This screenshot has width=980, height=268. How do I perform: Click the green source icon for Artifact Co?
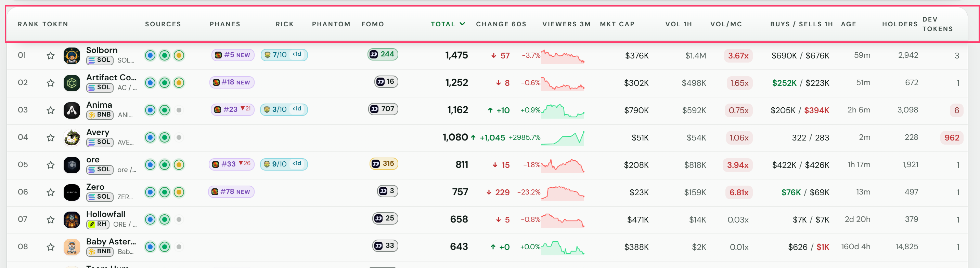click(x=164, y=83)
